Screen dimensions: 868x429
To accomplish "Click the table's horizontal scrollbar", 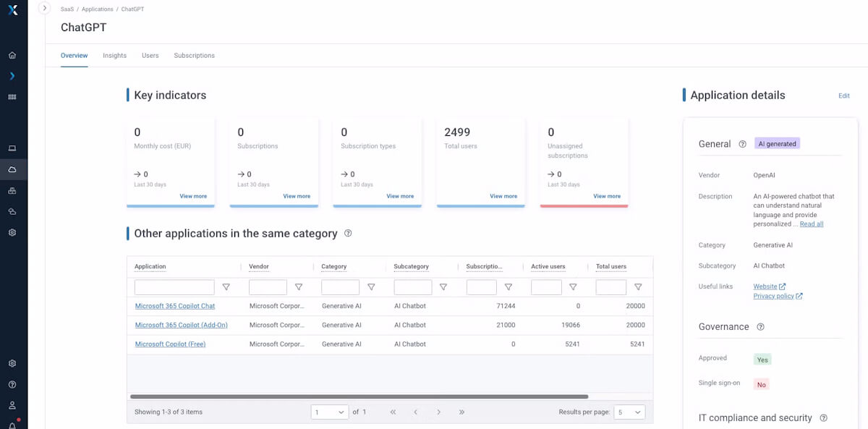I will pos(359,396).
